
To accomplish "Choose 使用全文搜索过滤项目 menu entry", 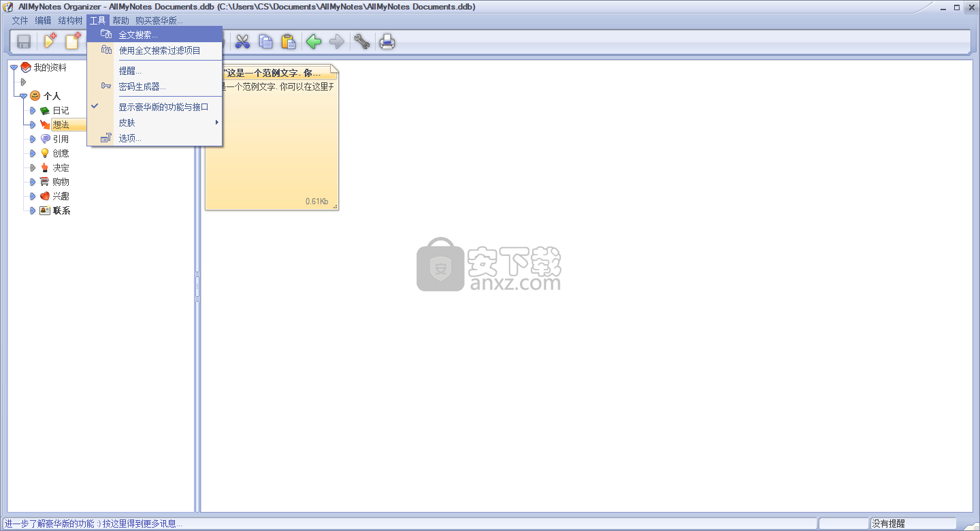I will pyautogui.click(x=155, y=50).
